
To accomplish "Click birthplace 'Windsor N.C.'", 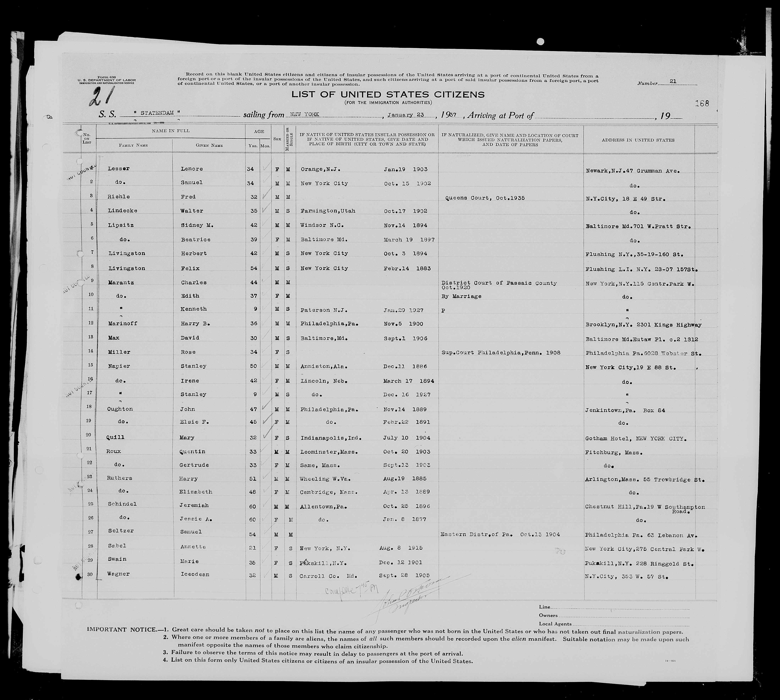I will 322,225.
